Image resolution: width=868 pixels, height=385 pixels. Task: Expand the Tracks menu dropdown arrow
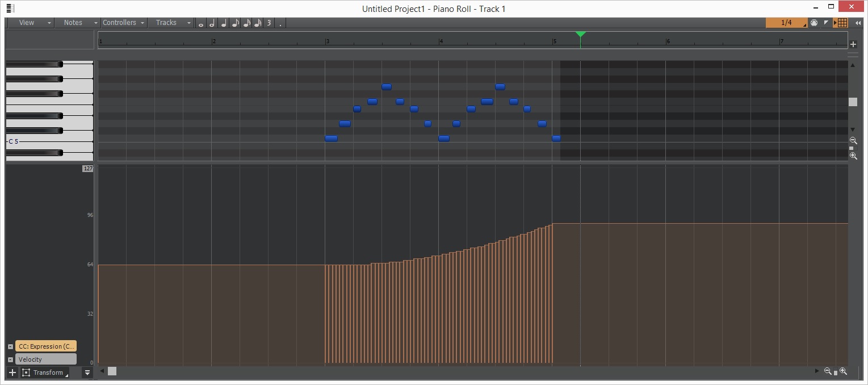tap(189, 23)
